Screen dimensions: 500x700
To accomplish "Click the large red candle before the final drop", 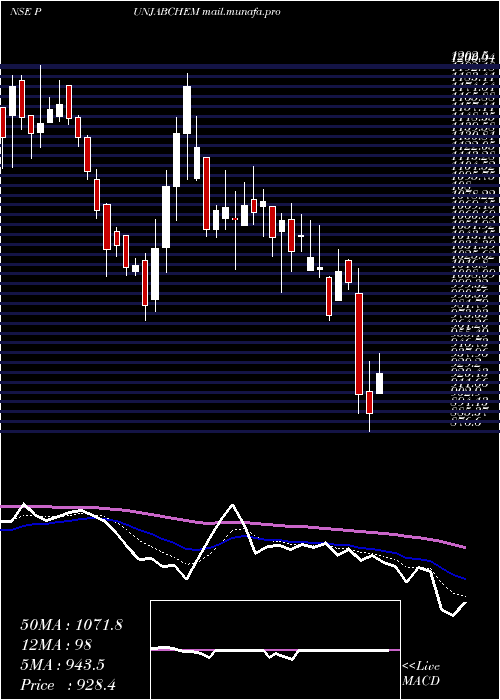I will click(358, 344).
